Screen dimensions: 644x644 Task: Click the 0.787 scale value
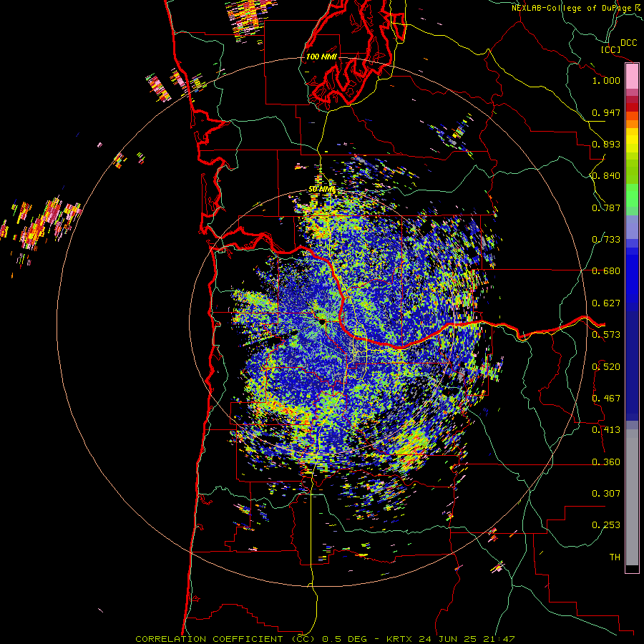click(606, 208)
